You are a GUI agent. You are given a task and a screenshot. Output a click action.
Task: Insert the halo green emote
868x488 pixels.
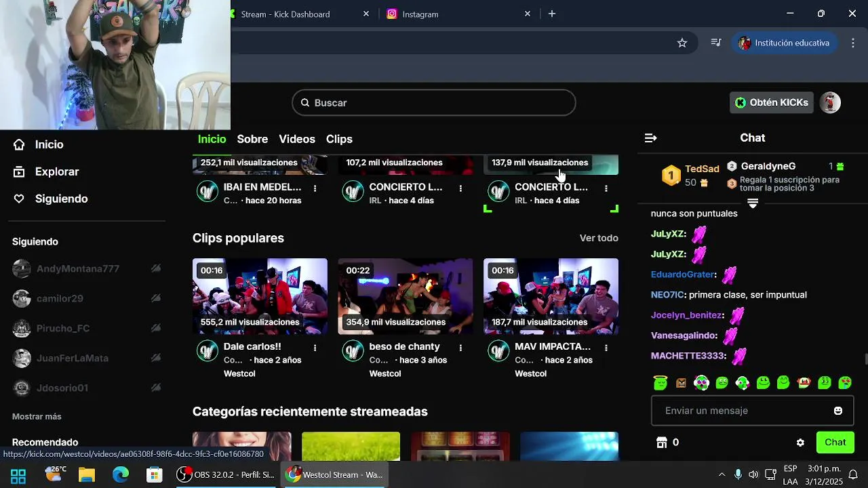[x=660, y=383]
